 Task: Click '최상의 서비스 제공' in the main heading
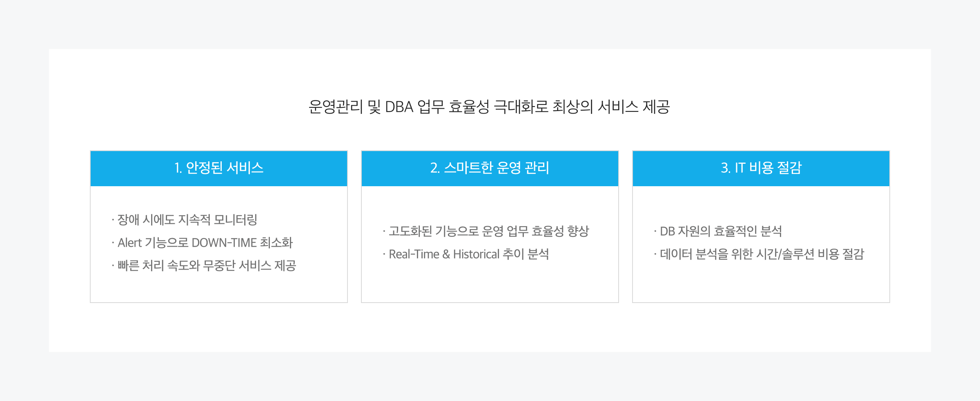(611, 107)
